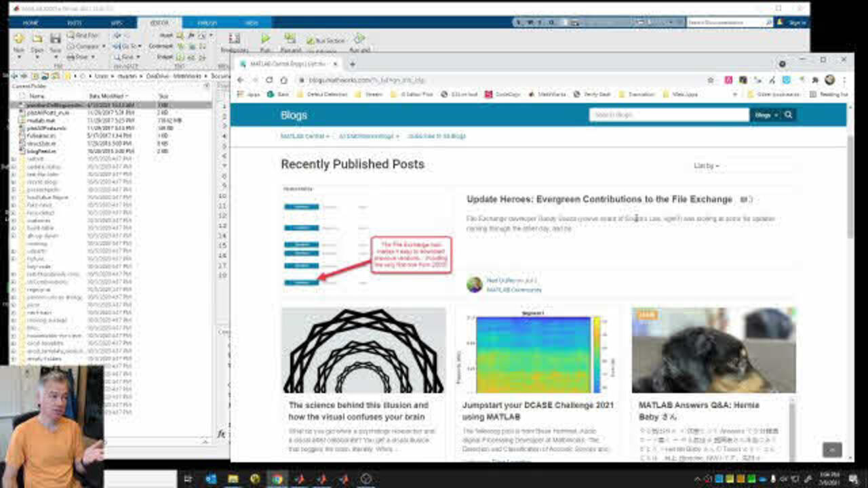Open the Blogs scope dropdown beside search
The image size is (868, 488).
(x=766, y=115)
